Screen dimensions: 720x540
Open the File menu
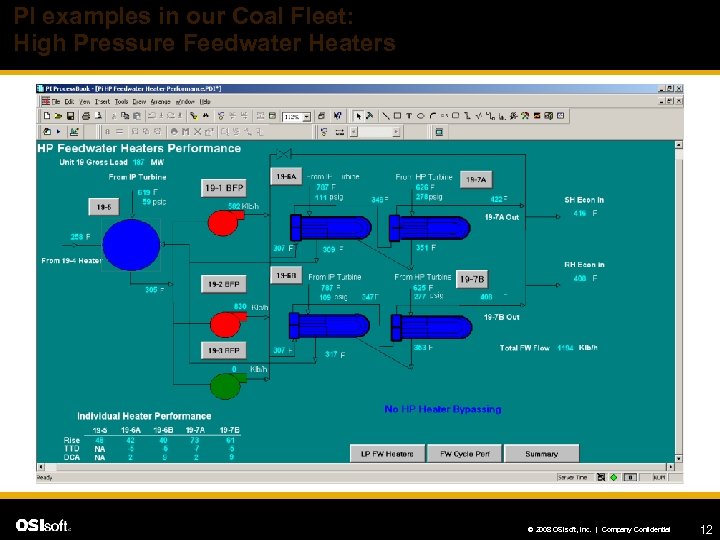click(x=56, y=101)
